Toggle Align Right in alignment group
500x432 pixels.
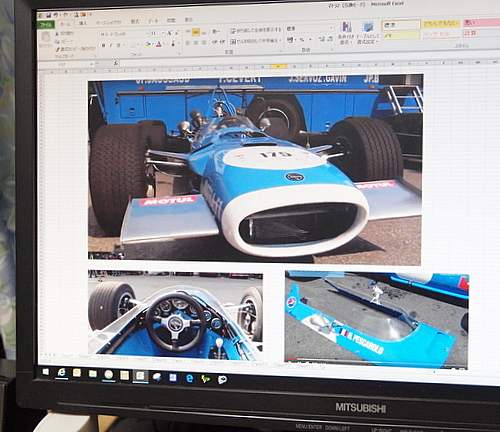point(204,43)
